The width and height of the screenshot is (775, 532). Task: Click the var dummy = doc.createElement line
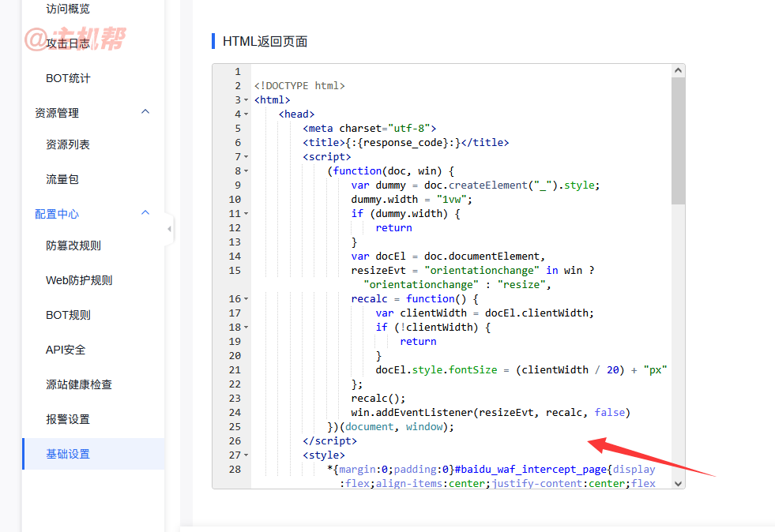coord(476,185)
